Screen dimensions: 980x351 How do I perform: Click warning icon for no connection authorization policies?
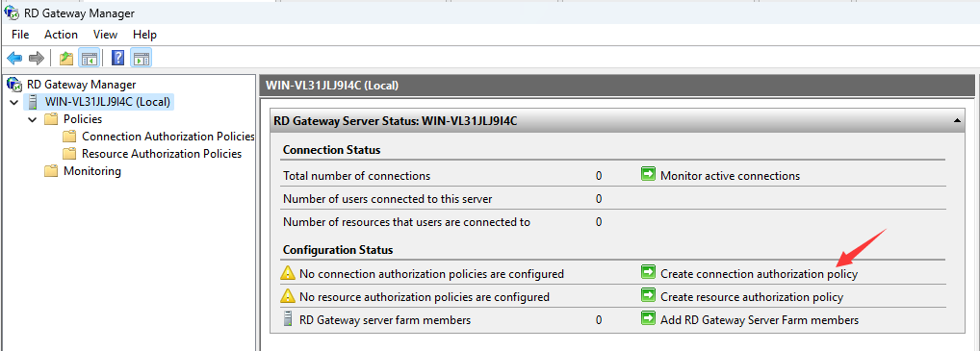tap(288, 273)
